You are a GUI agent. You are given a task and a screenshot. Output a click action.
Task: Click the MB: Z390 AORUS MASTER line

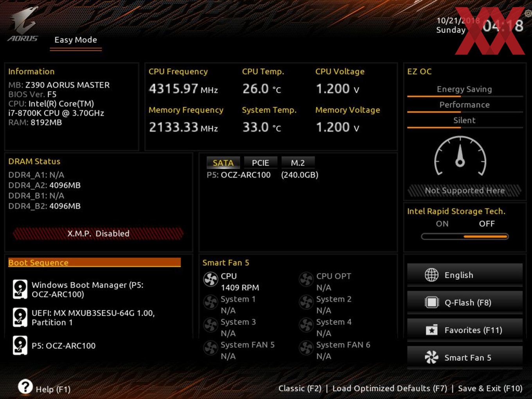[59, 85]
